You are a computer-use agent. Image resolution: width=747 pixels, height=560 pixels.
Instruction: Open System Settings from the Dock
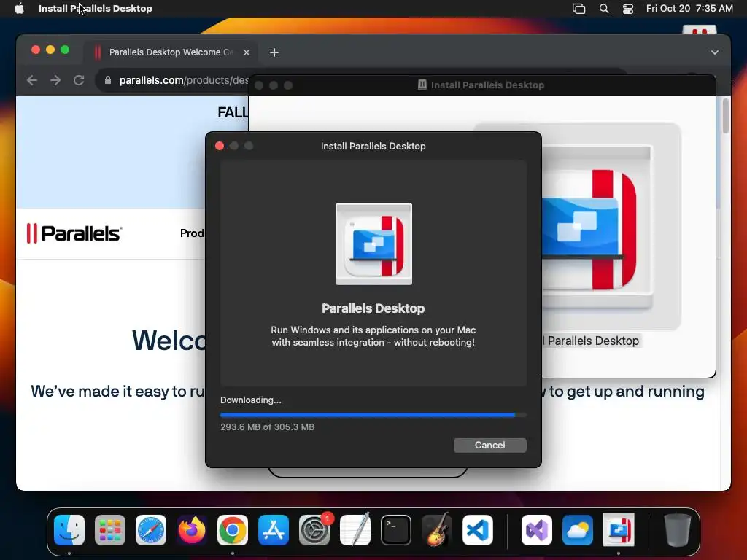[x=314, y=530]
